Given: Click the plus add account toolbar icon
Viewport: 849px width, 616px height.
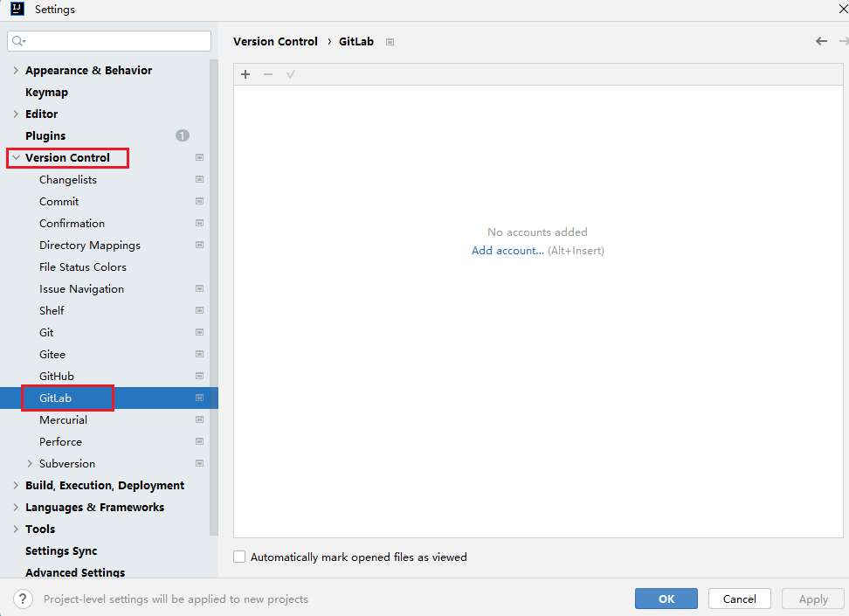Looking at the screenshot, I should pos(245,74).
